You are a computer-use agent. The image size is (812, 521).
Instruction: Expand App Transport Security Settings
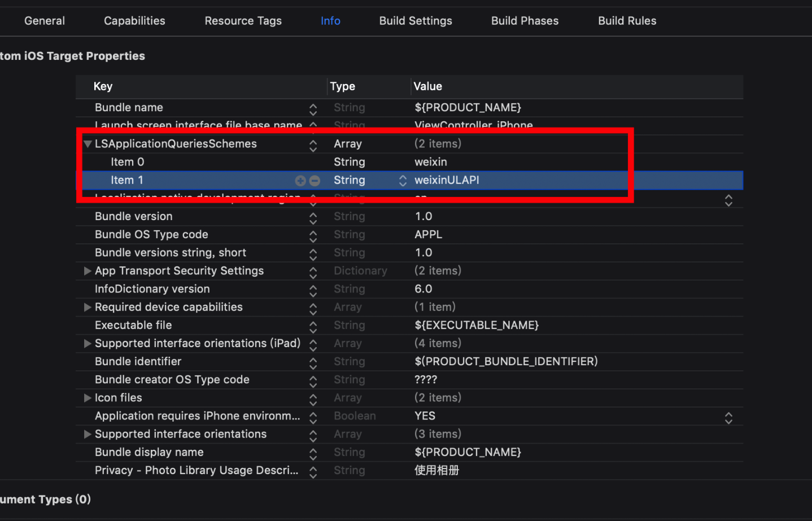click(x=88, y=271)
